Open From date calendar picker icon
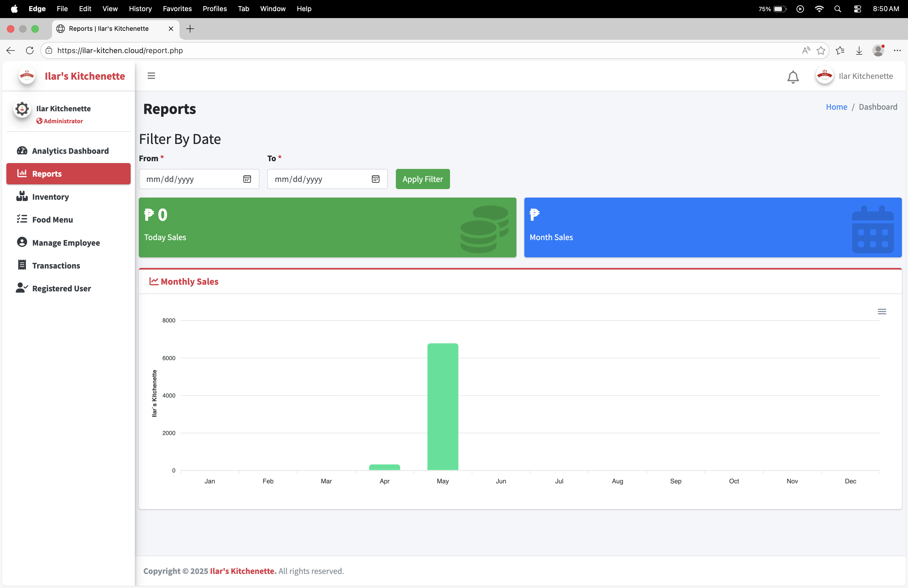 click(x=247, y=179)
